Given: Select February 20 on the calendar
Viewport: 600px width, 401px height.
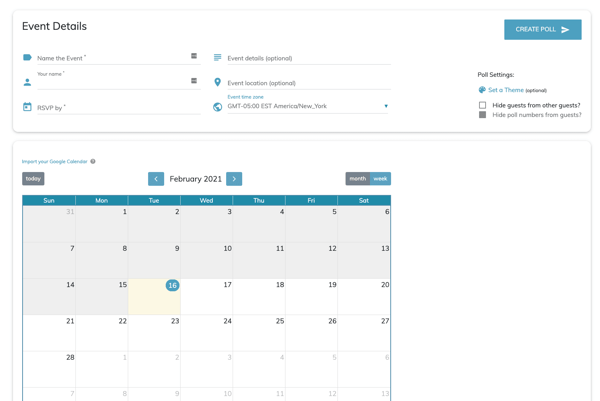Looking at the screenshot, I should click(364, 297).
